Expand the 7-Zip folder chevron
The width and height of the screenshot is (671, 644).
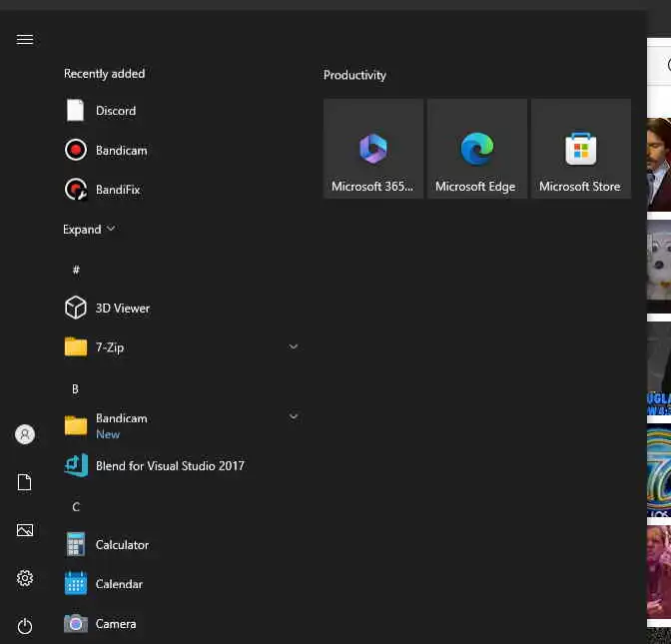294,346
